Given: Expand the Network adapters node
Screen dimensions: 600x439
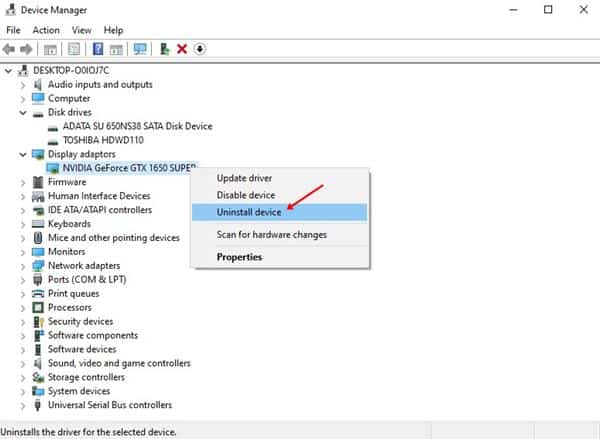Looking at the screenshot, I should (x=23, y=266).
